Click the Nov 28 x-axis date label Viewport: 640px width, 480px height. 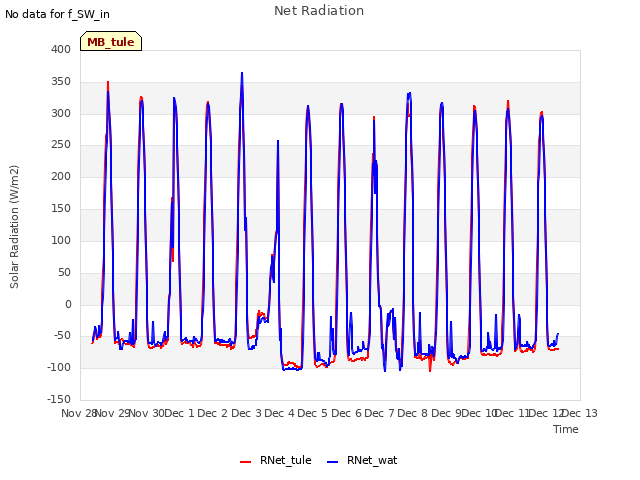[x=78, y=413]
